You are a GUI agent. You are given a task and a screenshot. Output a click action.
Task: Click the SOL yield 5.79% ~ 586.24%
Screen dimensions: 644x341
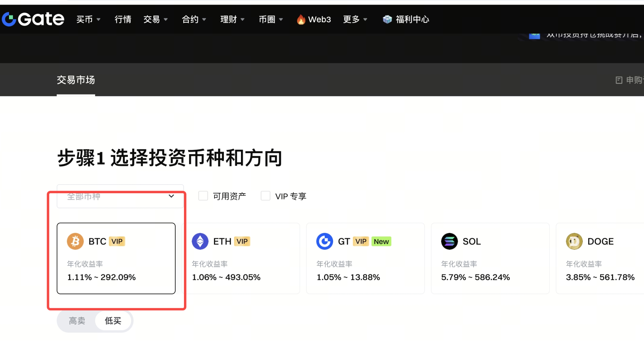[476, 277]
